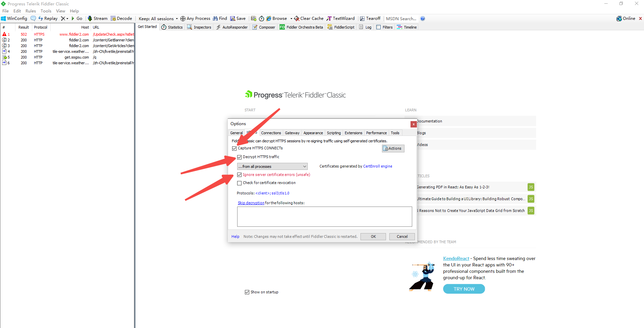Launch Browse with Internet Explorer icon
Screen dimensions: 644x328
pyautogui.click(x=276, y=19)
